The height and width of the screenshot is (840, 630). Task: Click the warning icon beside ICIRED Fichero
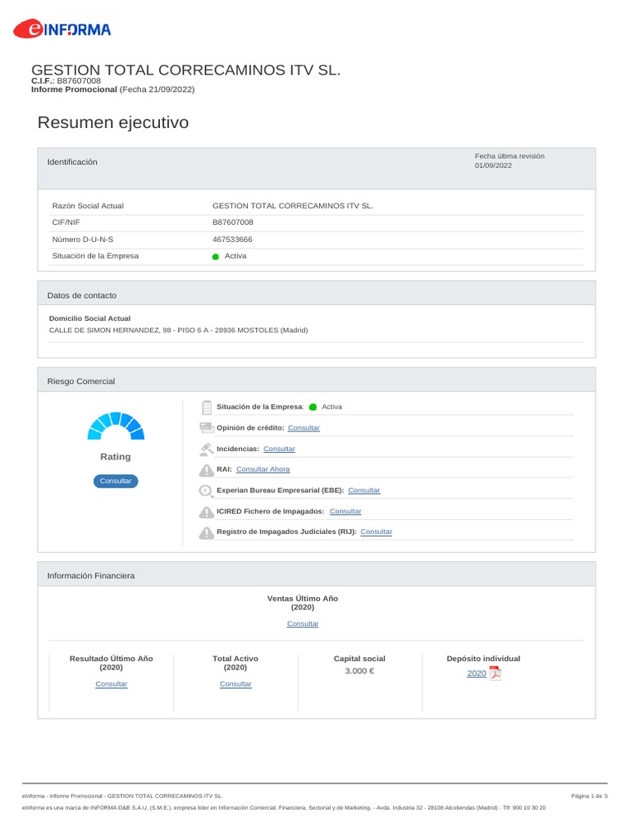[x=207, y=512]
